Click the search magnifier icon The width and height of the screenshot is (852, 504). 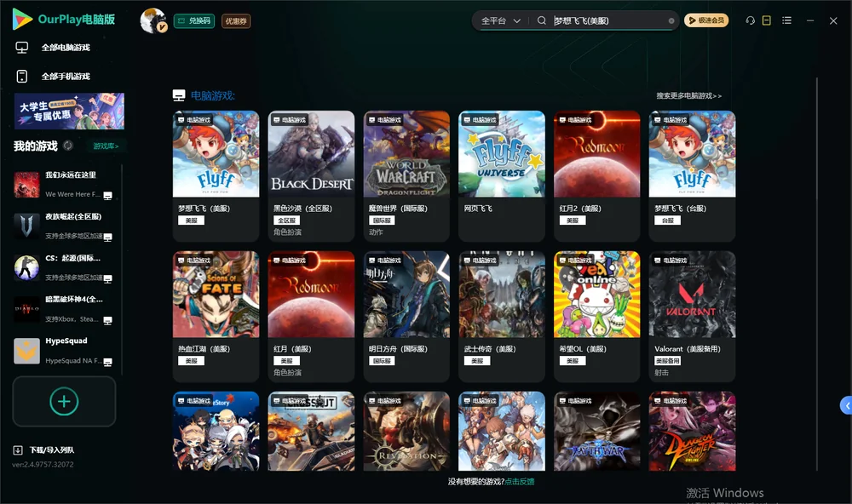click(542, 20)
